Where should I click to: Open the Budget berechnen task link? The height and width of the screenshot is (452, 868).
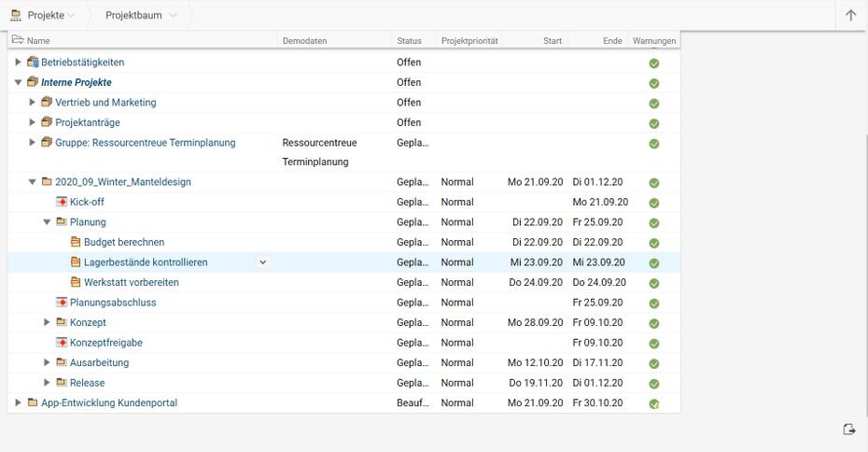click(x=124, y=242)
